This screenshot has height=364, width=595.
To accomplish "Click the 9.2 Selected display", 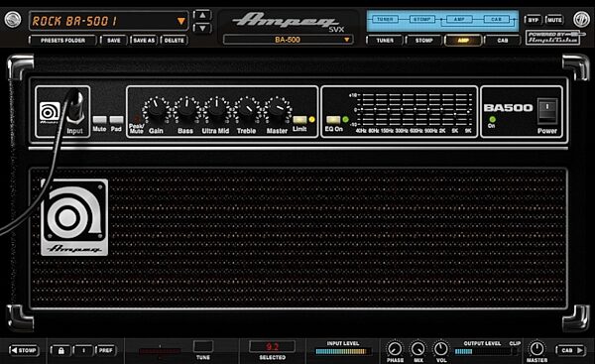I will [272, 346].
